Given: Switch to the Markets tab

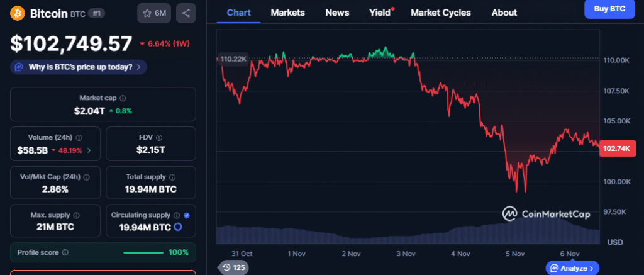Looking at the screenshot, I should [287, 13].
